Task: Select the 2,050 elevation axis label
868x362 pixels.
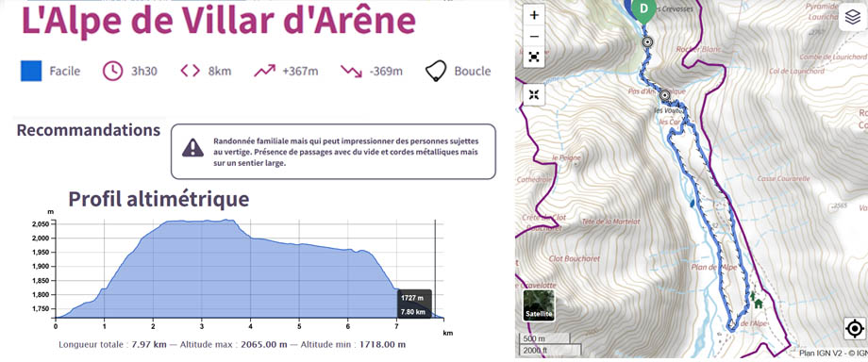Action: (40, 224)
